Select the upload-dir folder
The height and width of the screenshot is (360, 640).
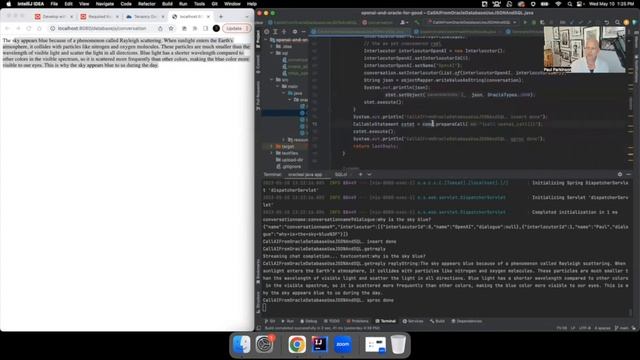pos(289,160)
